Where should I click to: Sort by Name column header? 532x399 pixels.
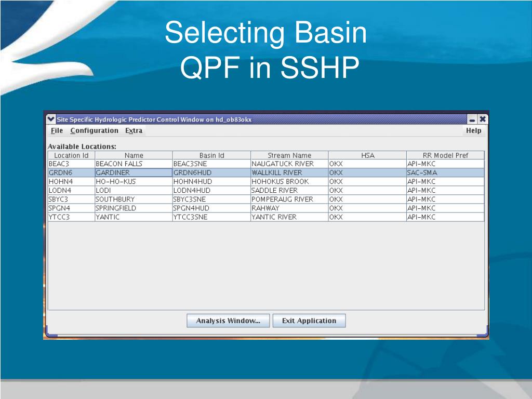coord(134,155)
